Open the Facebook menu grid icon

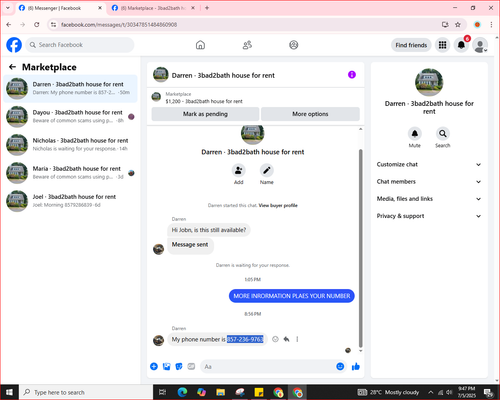(x=442, y=45)
